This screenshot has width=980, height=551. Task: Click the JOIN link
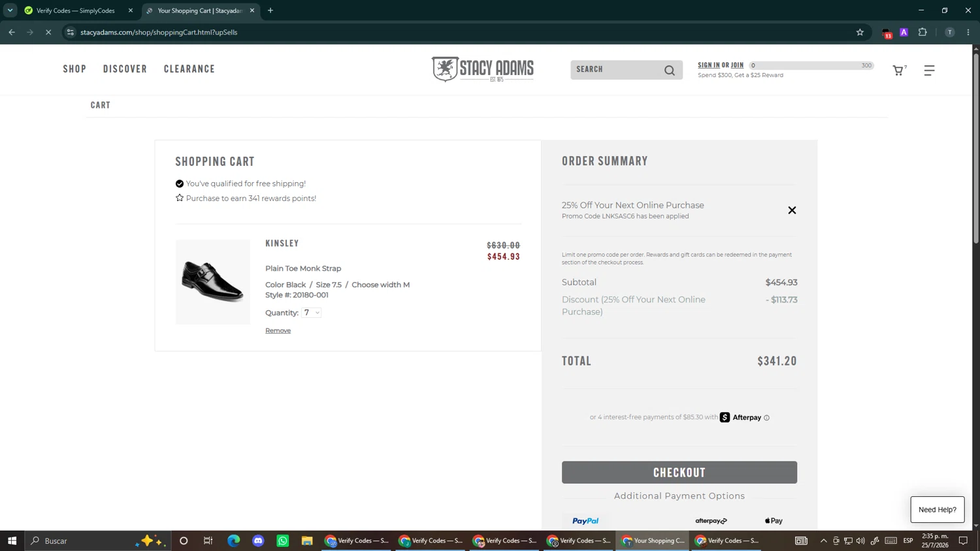[x=737, y=65]
